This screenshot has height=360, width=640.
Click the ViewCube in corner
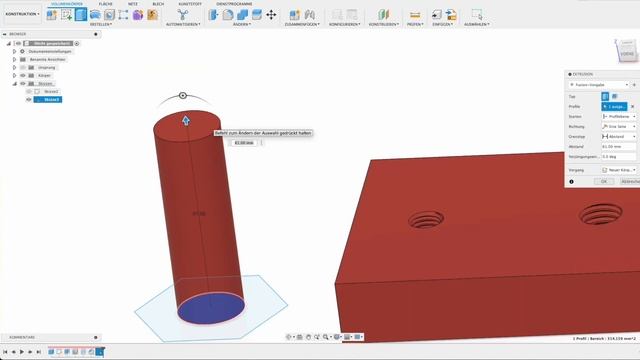click(x=627, y=50)
